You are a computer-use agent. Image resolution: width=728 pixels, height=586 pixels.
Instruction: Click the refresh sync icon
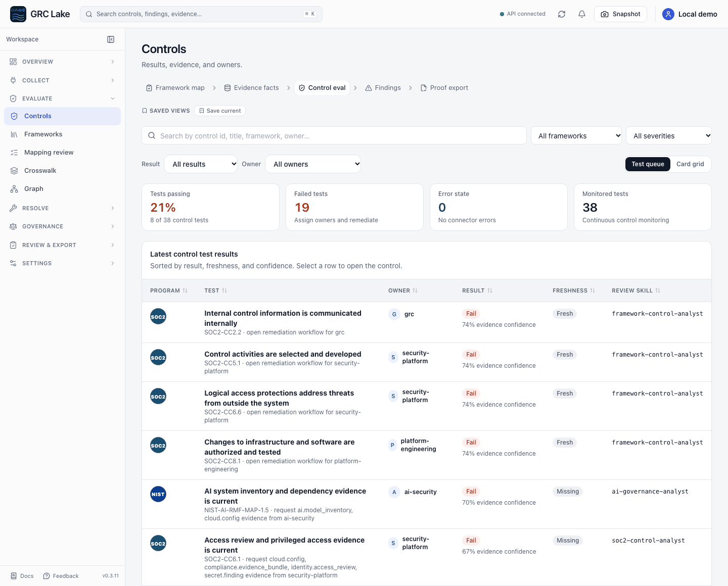coord(562,14)
